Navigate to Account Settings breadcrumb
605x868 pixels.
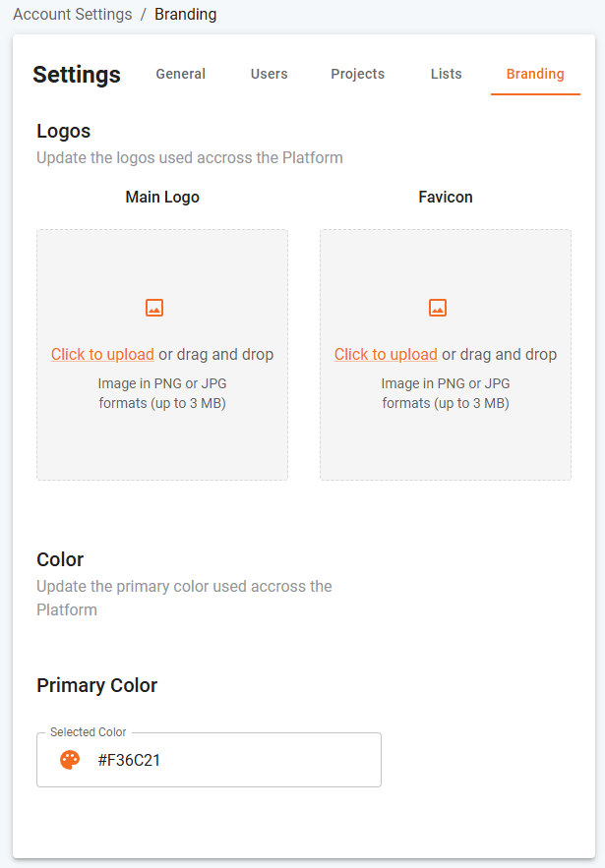tap(73, 15)
